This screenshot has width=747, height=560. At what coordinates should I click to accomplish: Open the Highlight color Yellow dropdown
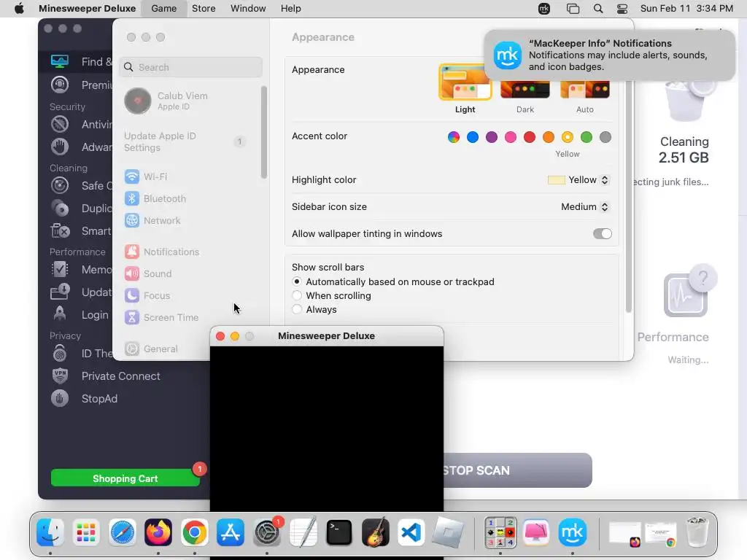click(x=578, y=180)
